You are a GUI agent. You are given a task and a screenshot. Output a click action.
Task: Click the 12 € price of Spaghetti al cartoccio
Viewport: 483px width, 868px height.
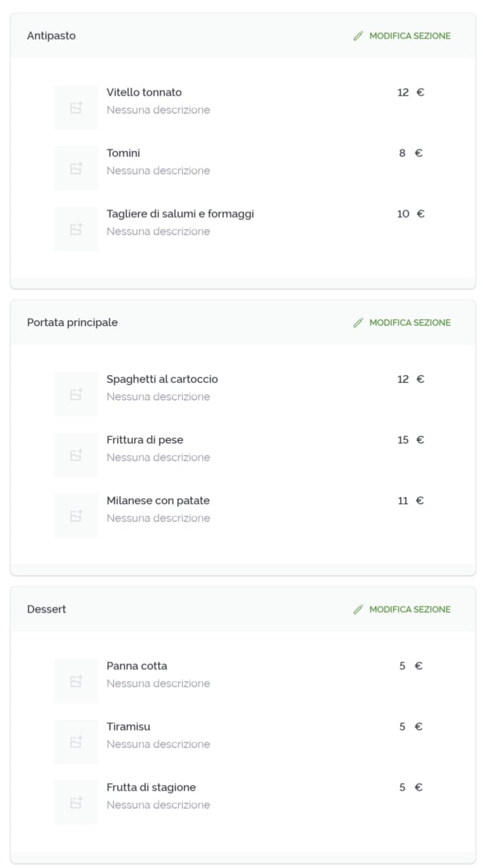[411, 379]
